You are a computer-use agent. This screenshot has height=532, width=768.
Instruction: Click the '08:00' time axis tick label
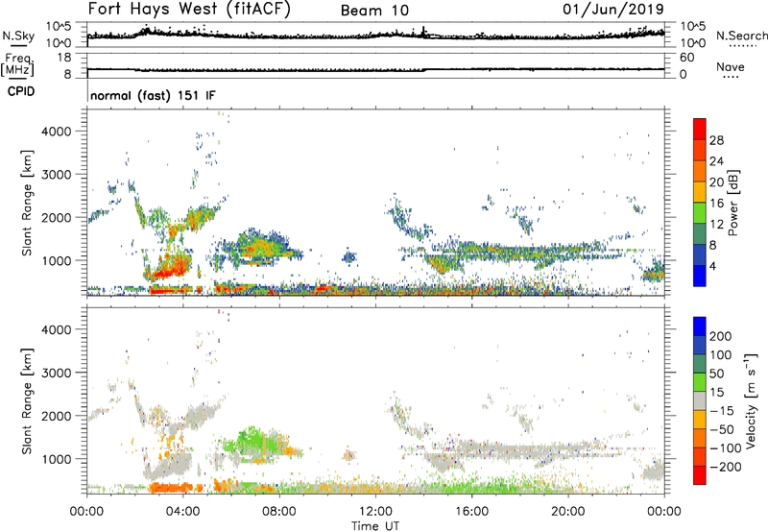point(279,512)
